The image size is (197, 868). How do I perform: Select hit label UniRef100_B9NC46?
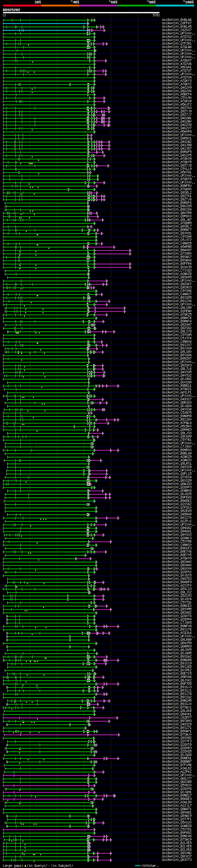(177, 836)
